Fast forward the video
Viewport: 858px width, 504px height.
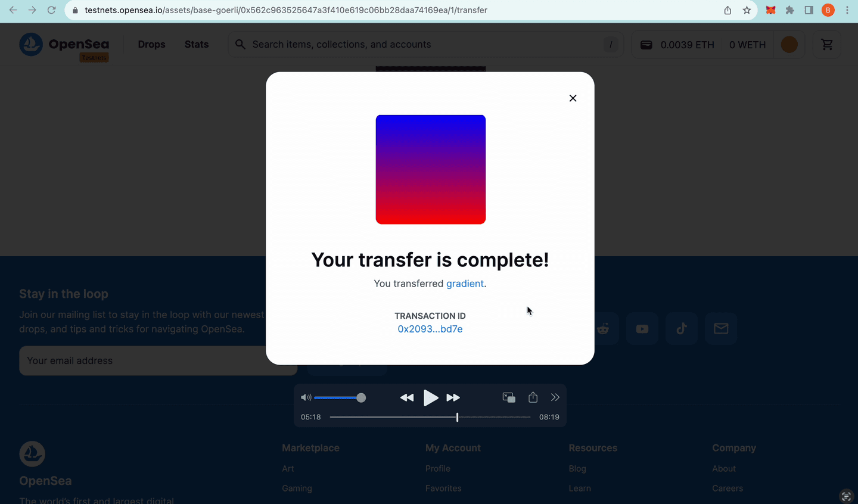click(453, 397)
